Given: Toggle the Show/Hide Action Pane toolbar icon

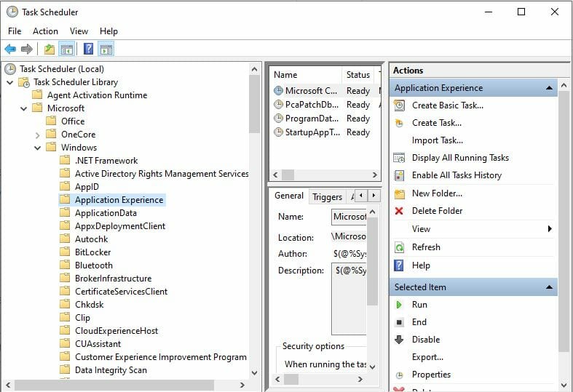Looking at the screenshot, I should (106, 49).
